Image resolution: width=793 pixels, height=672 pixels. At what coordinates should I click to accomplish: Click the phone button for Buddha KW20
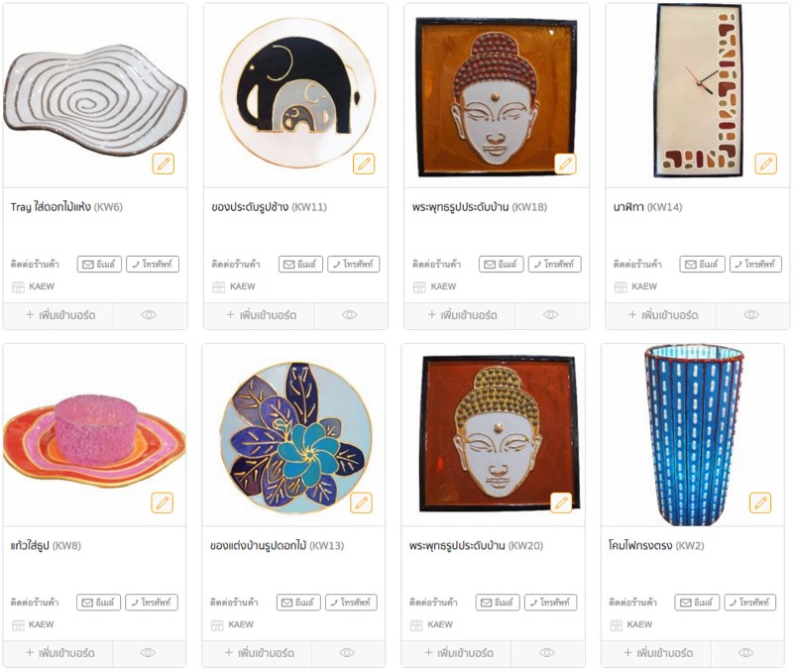pos(551,603)
